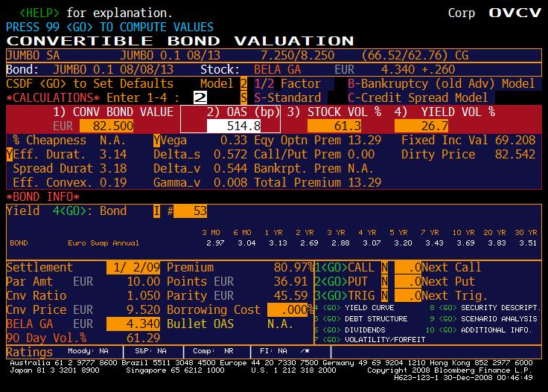Click the Yield Vol % field 26.7

tap(421, 126)
